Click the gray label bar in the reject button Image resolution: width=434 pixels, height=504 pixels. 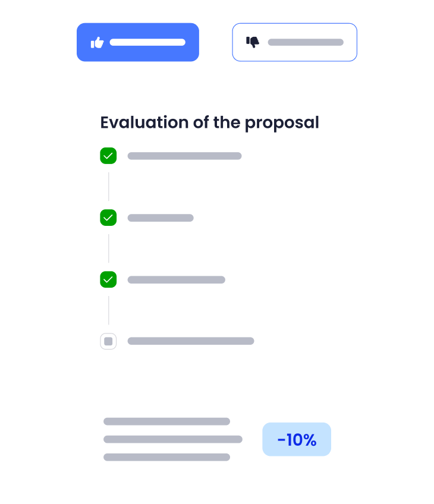(x=306, y=42)
